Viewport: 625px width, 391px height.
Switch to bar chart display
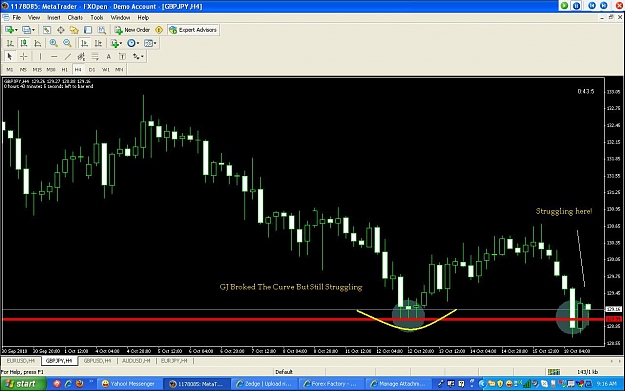[x=10, y=43]
